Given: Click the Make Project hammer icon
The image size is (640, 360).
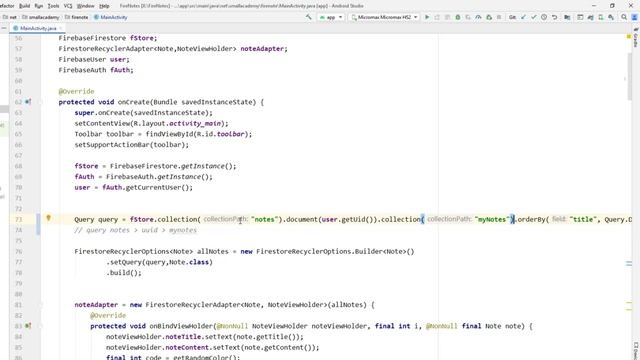Looking at the screenshot, I should (309, 17).
